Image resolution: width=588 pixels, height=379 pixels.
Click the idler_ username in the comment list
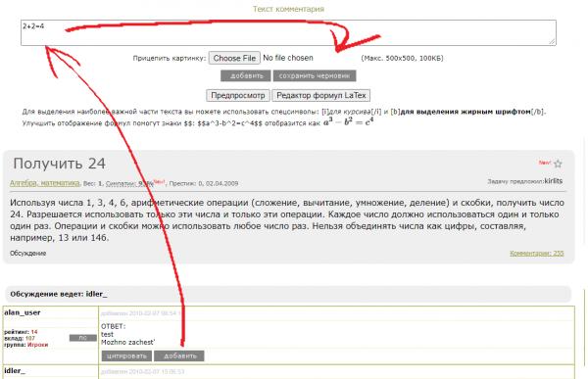pos(15,371)
